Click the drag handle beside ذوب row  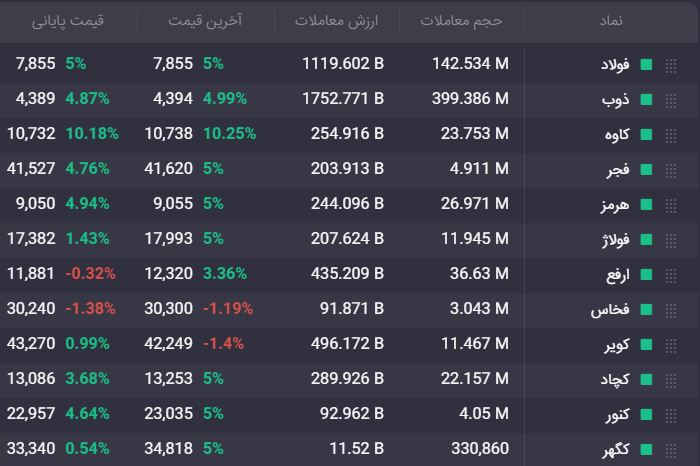pyautogui.click(x=671, y=101)
